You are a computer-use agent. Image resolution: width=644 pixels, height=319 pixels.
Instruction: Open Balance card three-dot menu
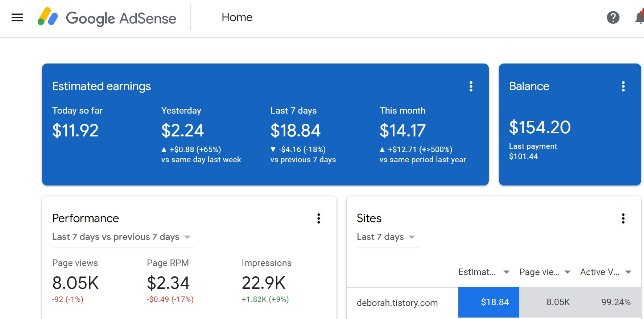(623, 86)
